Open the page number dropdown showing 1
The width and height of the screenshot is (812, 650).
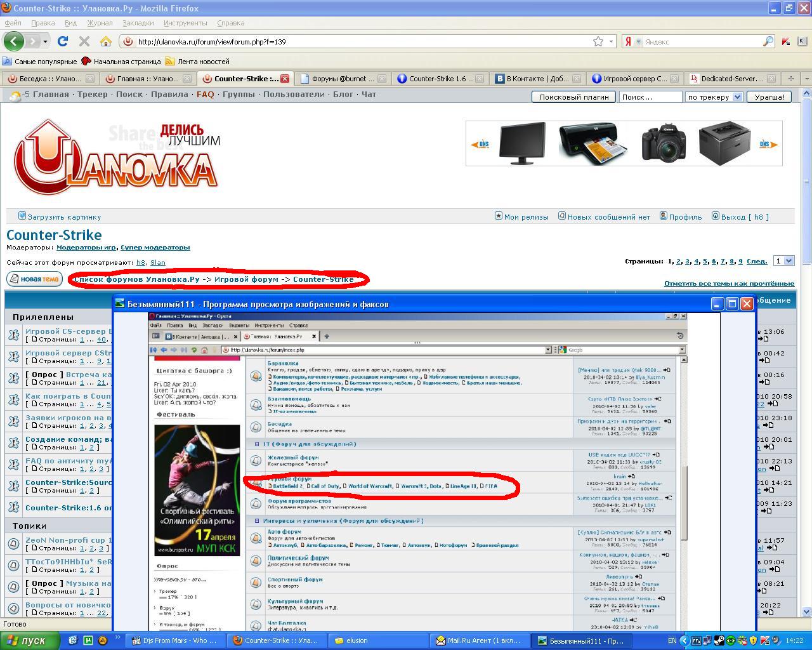[789, 261]
